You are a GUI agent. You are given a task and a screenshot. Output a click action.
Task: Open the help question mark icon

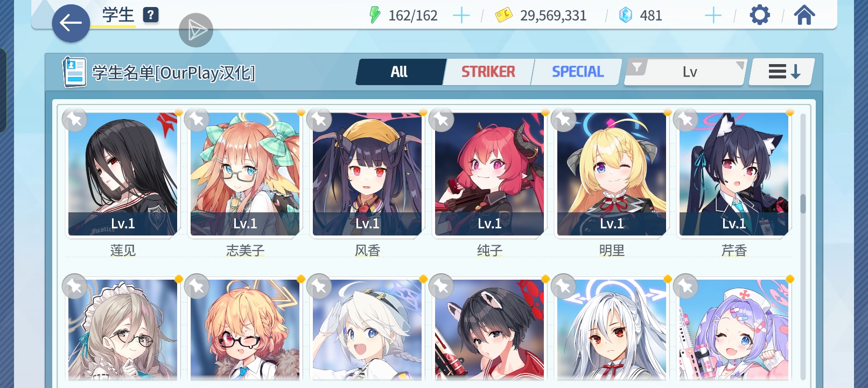(151, 15)
